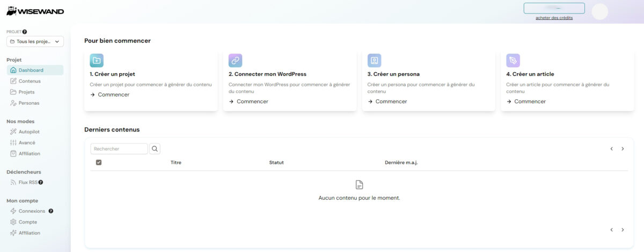Open the Autopilot mode
The width and height of the screenshot is (644, 252).
[x=29, y=132]
